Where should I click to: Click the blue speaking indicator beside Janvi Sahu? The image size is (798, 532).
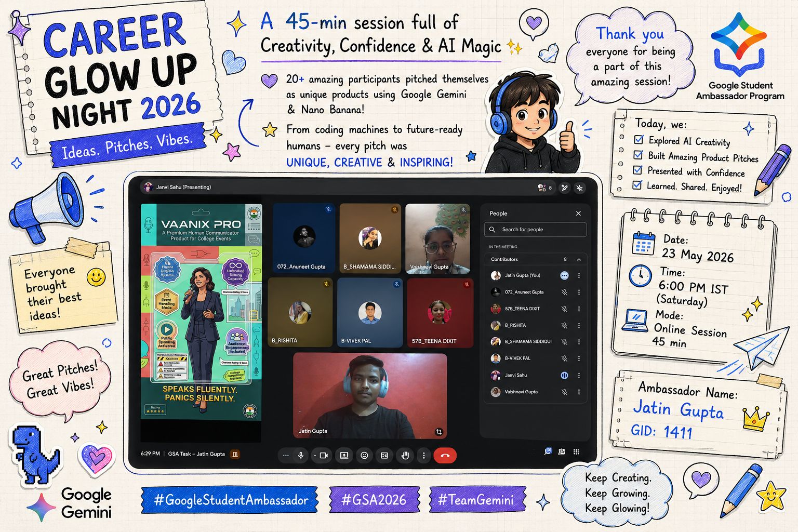click(564, 375)
